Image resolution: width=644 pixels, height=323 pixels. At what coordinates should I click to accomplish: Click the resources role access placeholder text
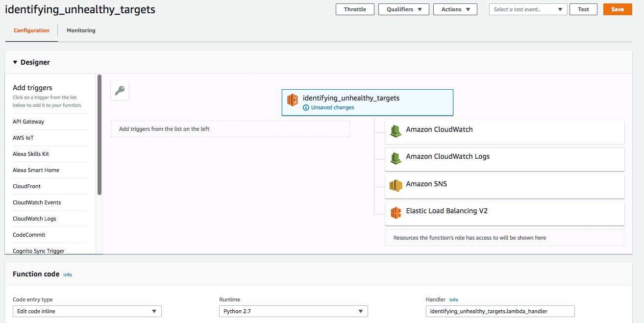click(x=470, y=238)
